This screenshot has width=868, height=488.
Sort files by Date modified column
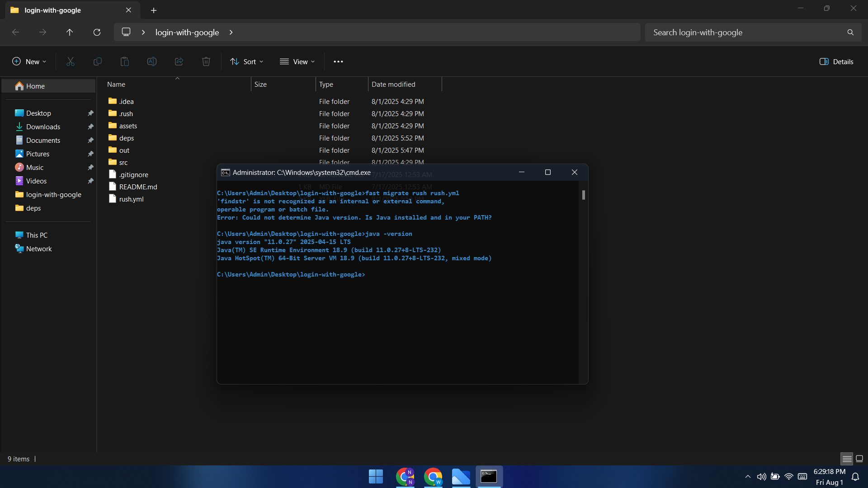393,84
